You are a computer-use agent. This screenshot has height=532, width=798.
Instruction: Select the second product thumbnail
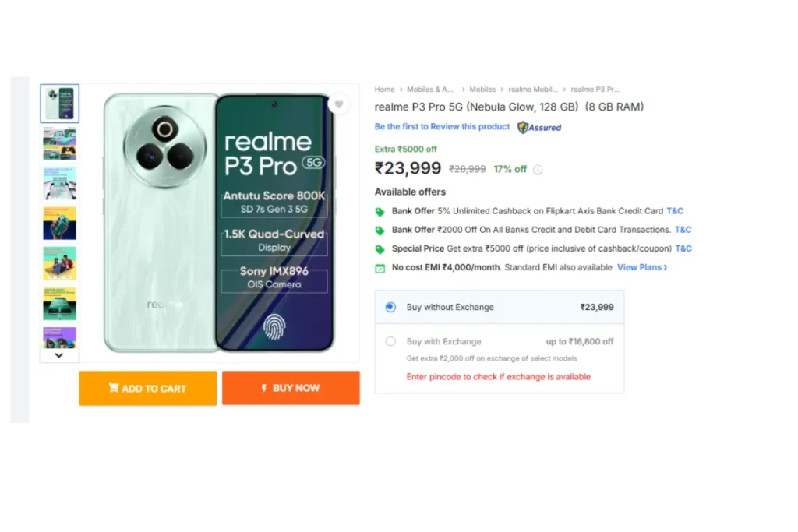pyautogui.click(x=59, y=144)
